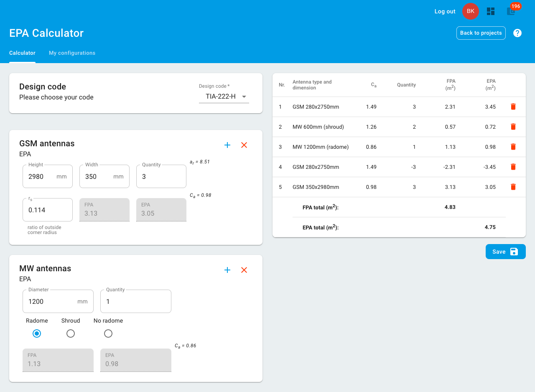Click the EPA Calculator page title
The height and width of the screenshot is (392, 535).
point(46,33)
